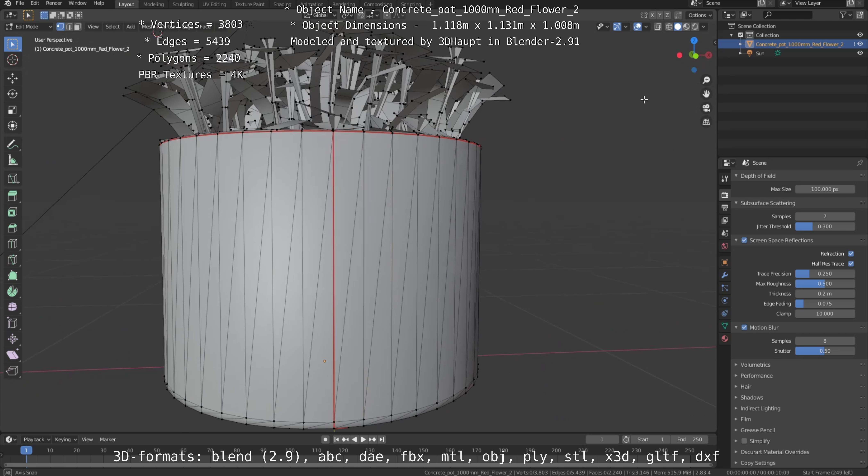
Task: Hide the Sun object in outliner
Action: pyautogui.click(x=860, y=53)
